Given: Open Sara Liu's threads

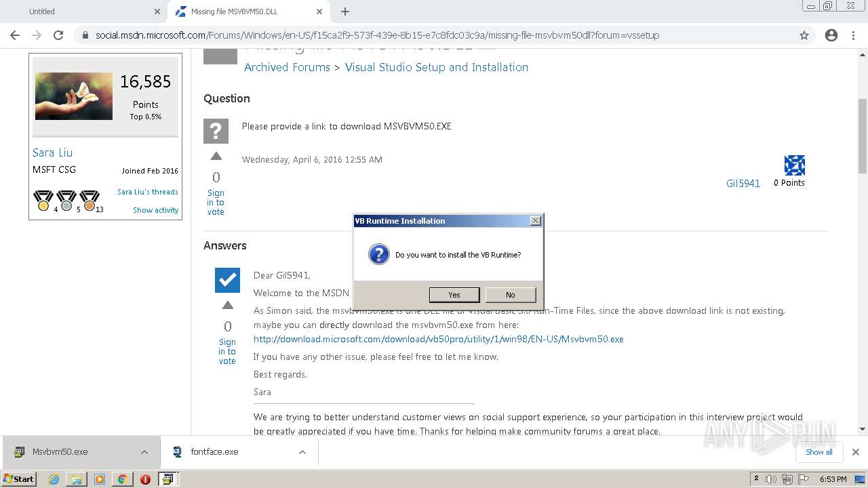Looking at the screenshot, I should (148, 192).
